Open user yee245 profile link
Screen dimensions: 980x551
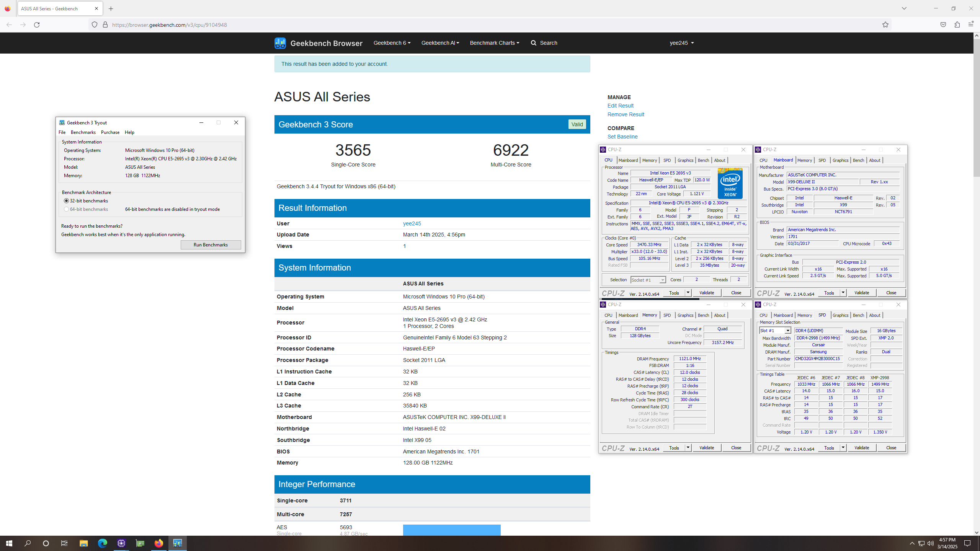click(412, 223)
